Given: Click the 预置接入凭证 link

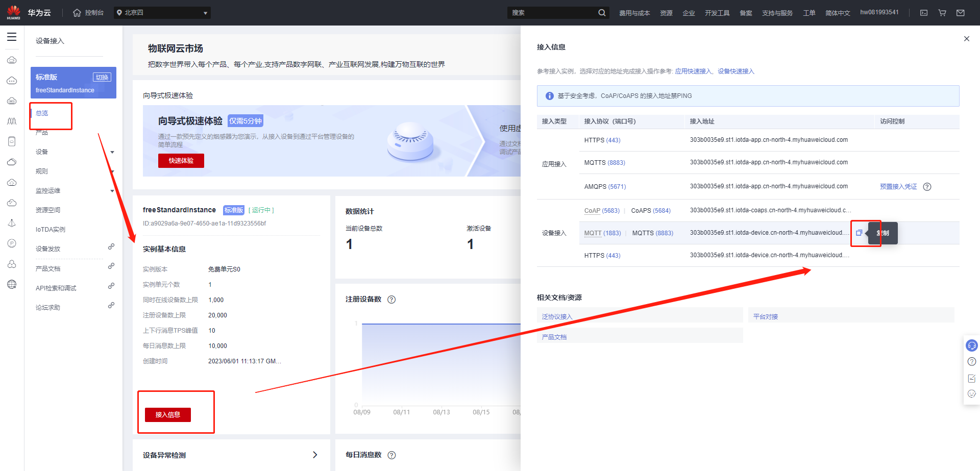Looking at the screenshot, I should [898, 187].
